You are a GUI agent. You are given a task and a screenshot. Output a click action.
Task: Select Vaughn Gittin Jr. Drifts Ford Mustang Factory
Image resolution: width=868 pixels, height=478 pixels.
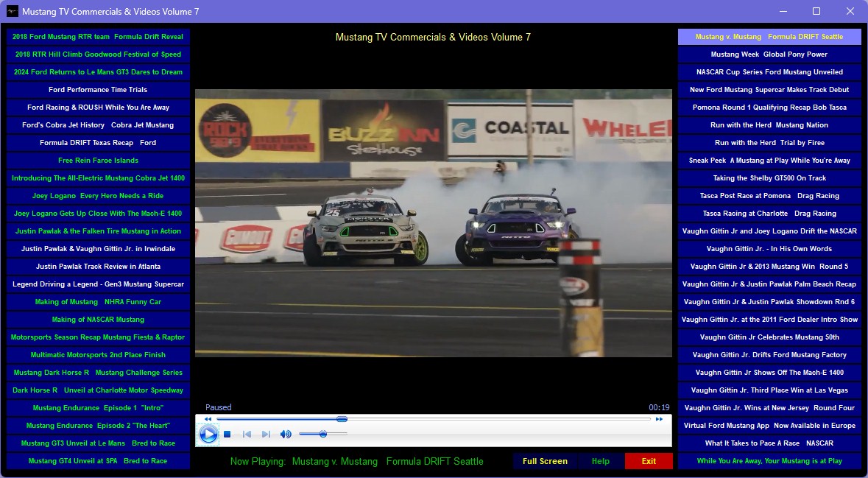(x=769, y=355)
